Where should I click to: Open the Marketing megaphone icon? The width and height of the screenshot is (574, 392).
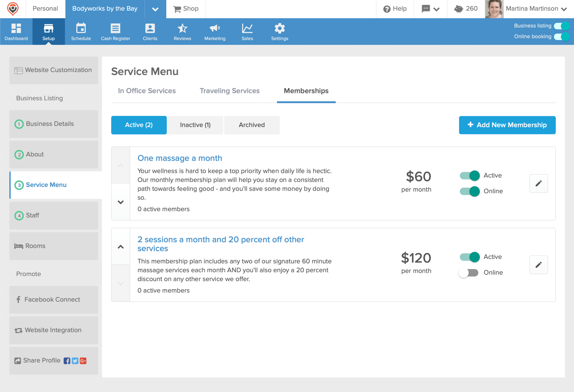pyautogui.click(x=215, y=28)
